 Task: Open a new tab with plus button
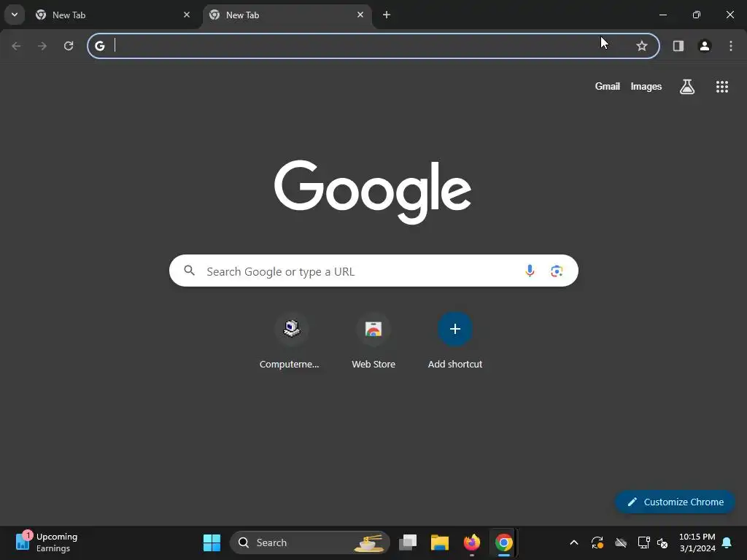(x=387, y=15)
